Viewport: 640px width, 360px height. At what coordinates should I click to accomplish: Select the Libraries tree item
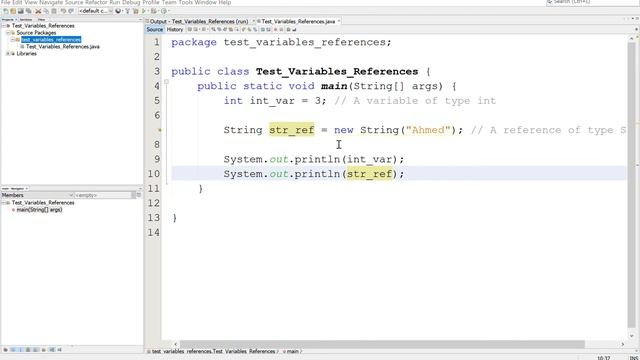[27, 53]
